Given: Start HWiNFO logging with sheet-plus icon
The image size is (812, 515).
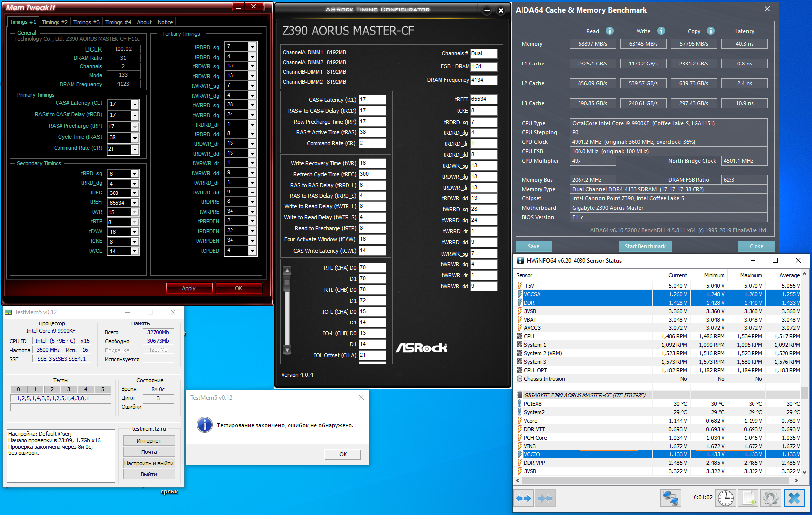Looking at the screenshot, I should (x=749, y=498).
